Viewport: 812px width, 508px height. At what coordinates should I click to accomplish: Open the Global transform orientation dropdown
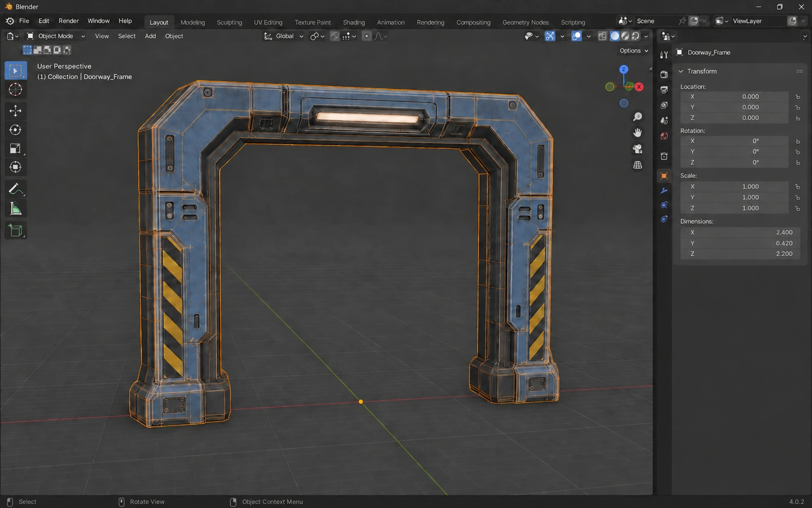284,36
